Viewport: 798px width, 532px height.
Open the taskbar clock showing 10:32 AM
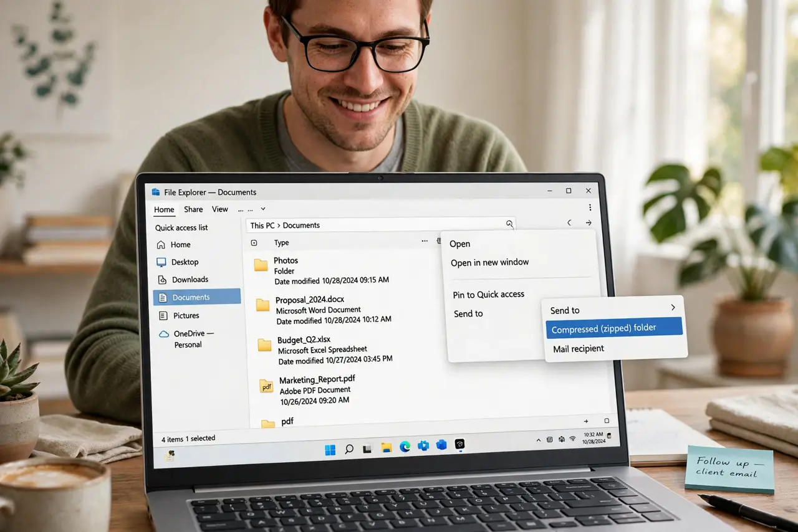coord(594,437)
